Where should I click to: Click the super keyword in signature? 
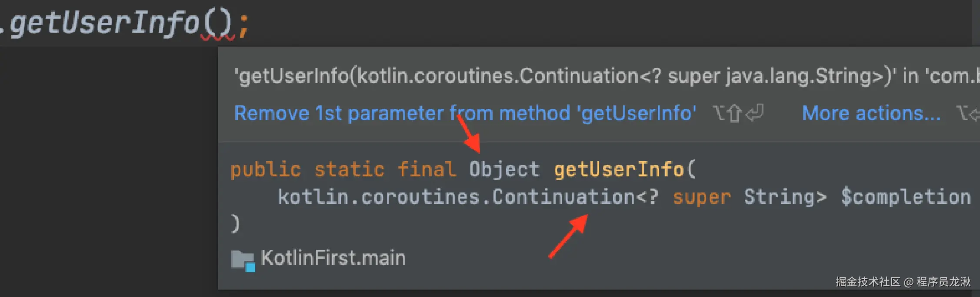coord(701,198)
